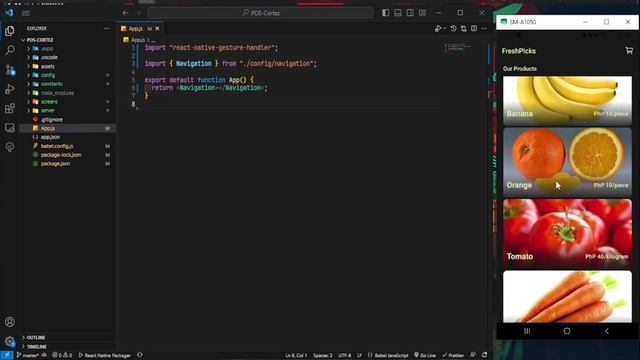Click the master branch indicator

coord(28,355)
